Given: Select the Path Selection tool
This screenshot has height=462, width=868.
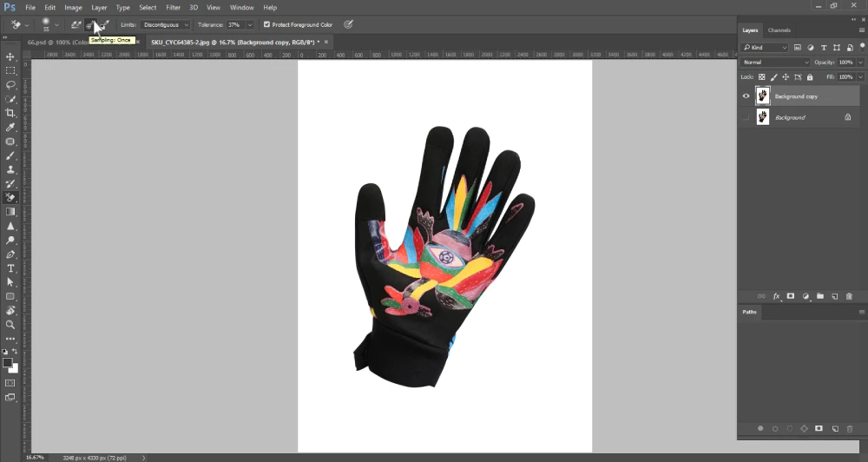Looking at the screenshot, I should (x=10, y=282).
